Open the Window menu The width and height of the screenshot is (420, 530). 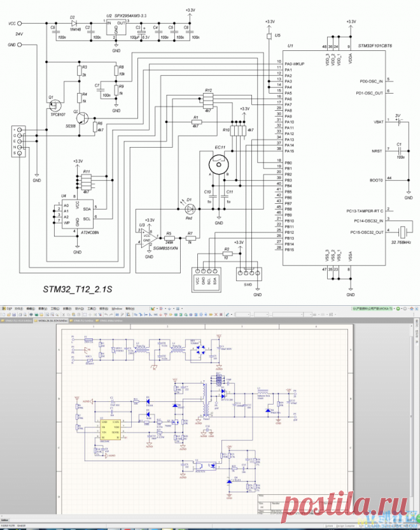[116, 308]
